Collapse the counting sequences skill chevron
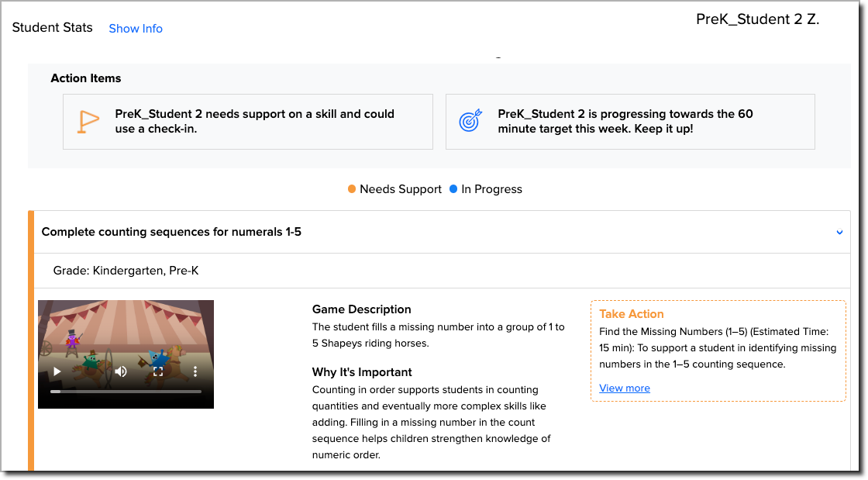 pyautogui.click(x=839, y=232)
